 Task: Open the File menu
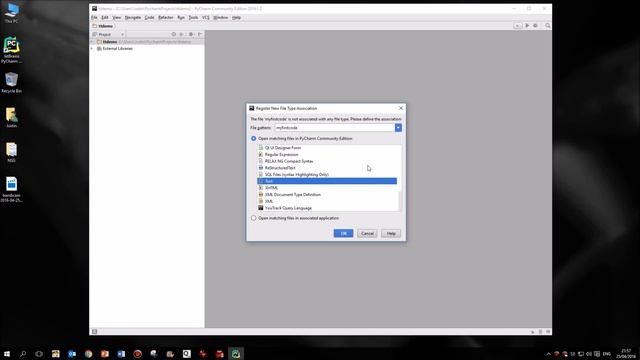pyautogui.click(x=94, y=18)
